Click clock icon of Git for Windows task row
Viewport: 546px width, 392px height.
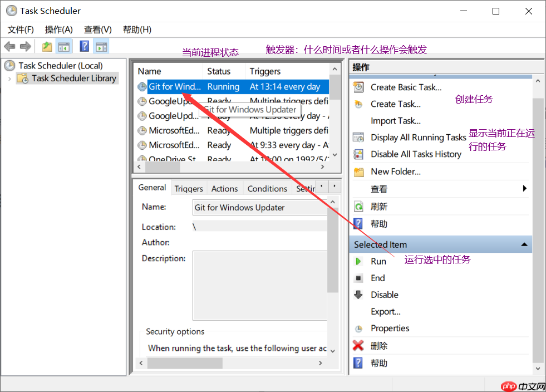coord(142,87)
